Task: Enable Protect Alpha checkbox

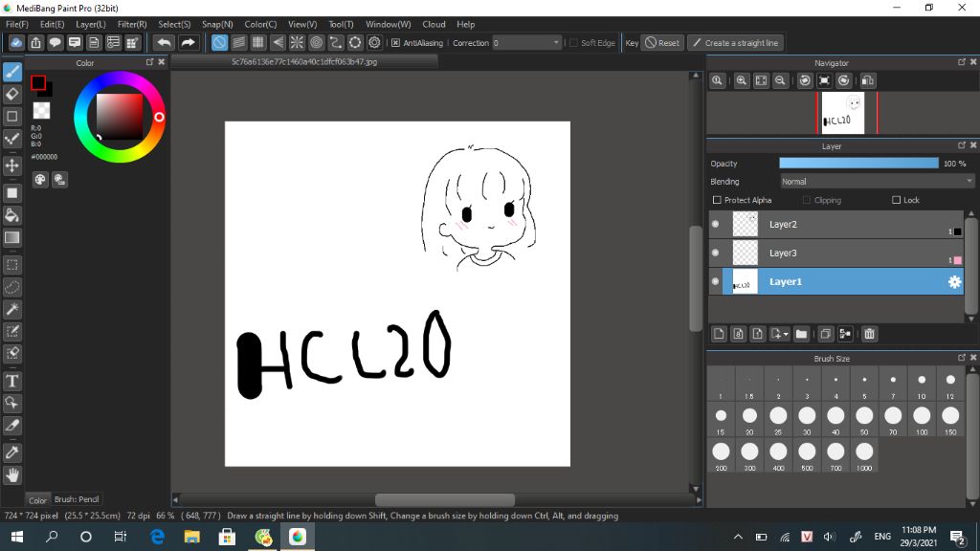Action: pos(717,200)
